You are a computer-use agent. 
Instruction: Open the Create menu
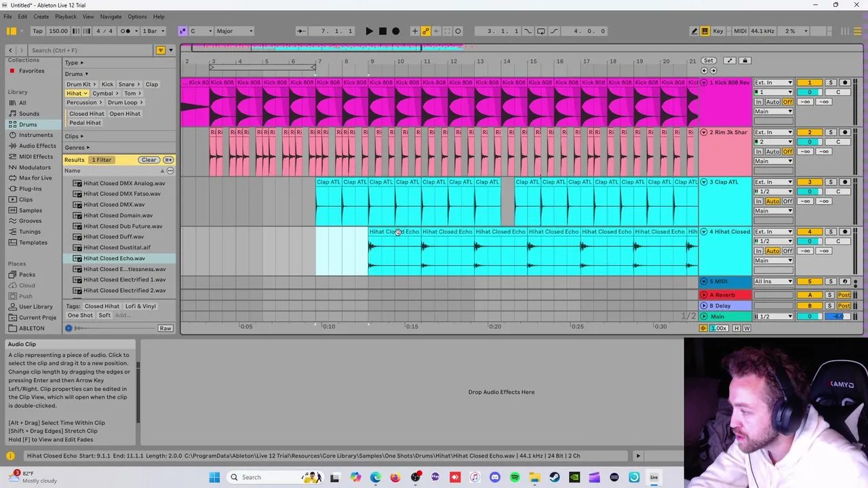[x=41, y=16]
